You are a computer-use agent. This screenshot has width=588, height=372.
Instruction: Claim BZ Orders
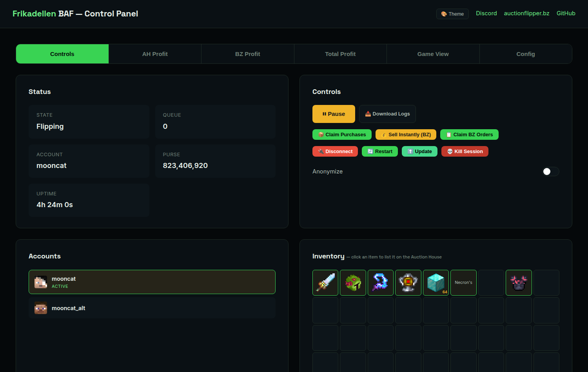pyautogui.click(x=469, y=135)
